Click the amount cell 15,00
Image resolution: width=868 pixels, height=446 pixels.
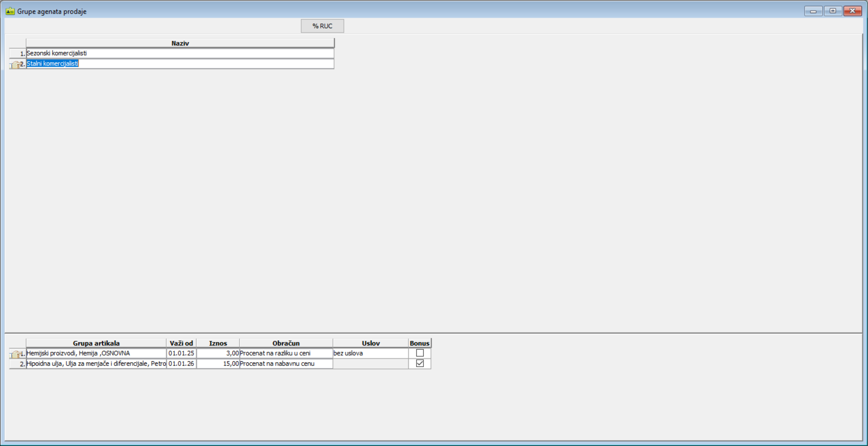218,364
